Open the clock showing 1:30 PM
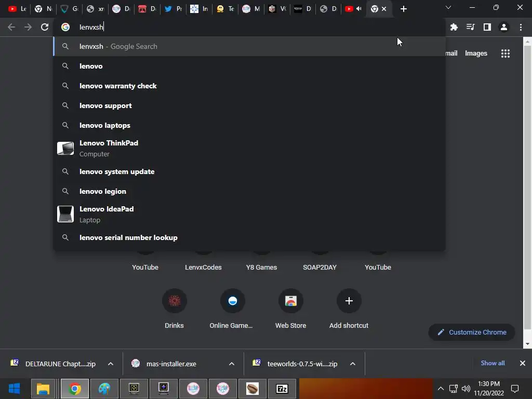The width and height of the screenshot is (532, 399). pyautogui.click(x=489, y=389)
